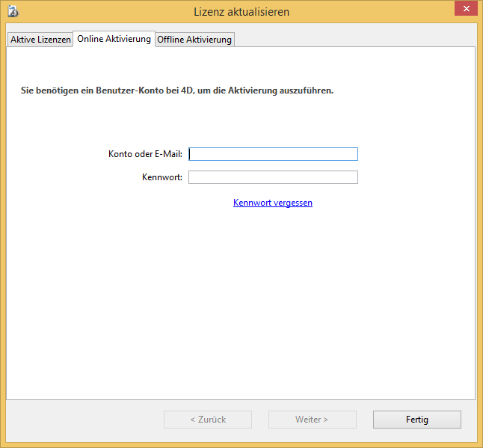Click the 'Konto oder E-Mail:' label
Image resolution: width=483 pixels, height=448 pixels.
click(x=145, y=154)
